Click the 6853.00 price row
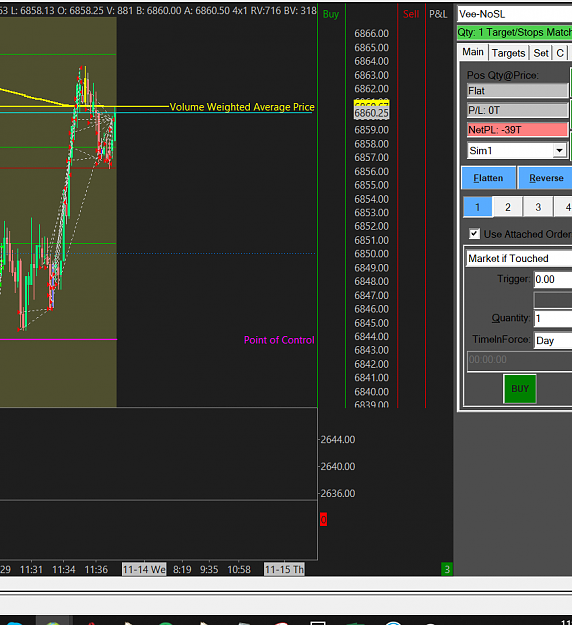The width and height of the screenshot is (572, 625). coord(372,212)
